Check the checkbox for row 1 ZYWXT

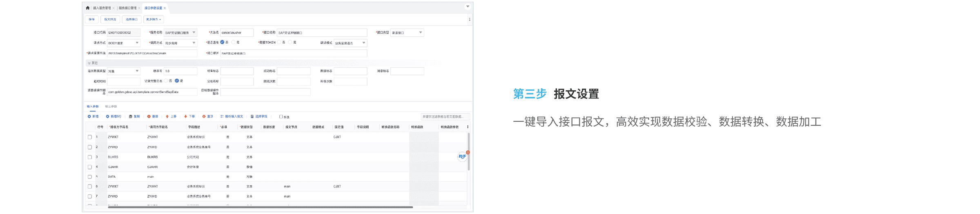click(90, 137)
